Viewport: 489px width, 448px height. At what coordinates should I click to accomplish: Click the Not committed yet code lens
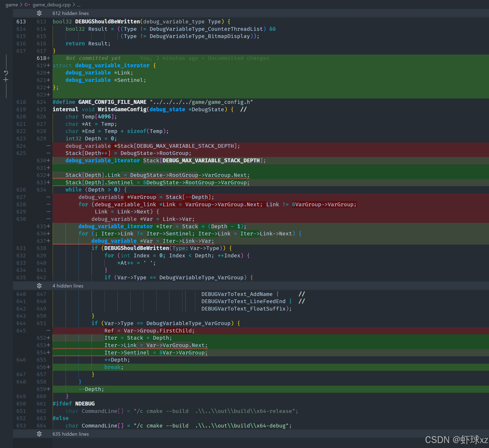point(93,58)
